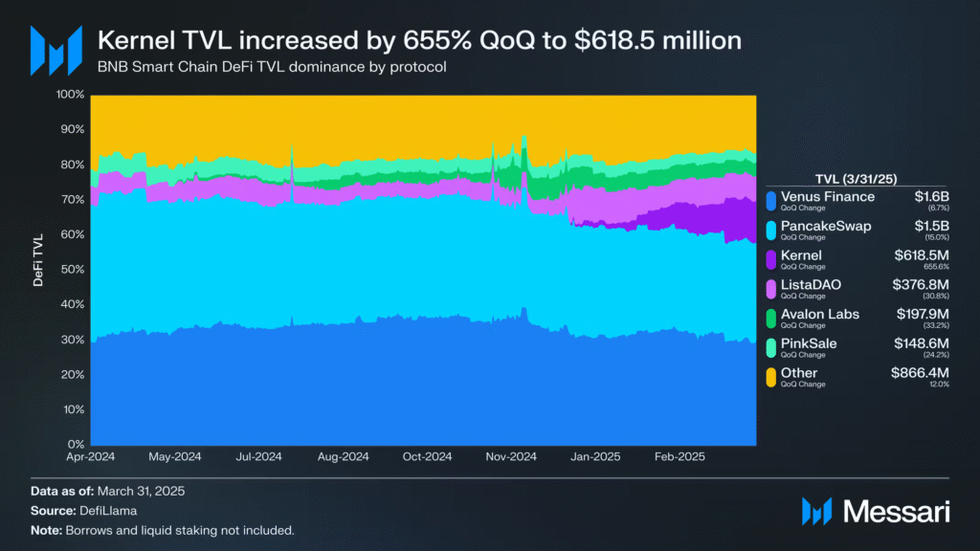Click the Messari logo icon beside the title
The height and width of the screenshot is (551, 980).
coord(56,51)
